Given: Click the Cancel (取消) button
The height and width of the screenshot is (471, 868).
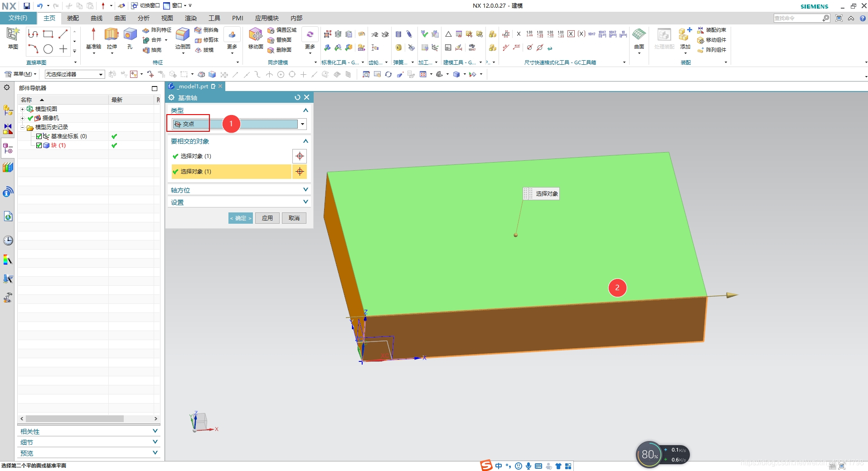Looking at the screenshot, I should (x=294, y=218).
